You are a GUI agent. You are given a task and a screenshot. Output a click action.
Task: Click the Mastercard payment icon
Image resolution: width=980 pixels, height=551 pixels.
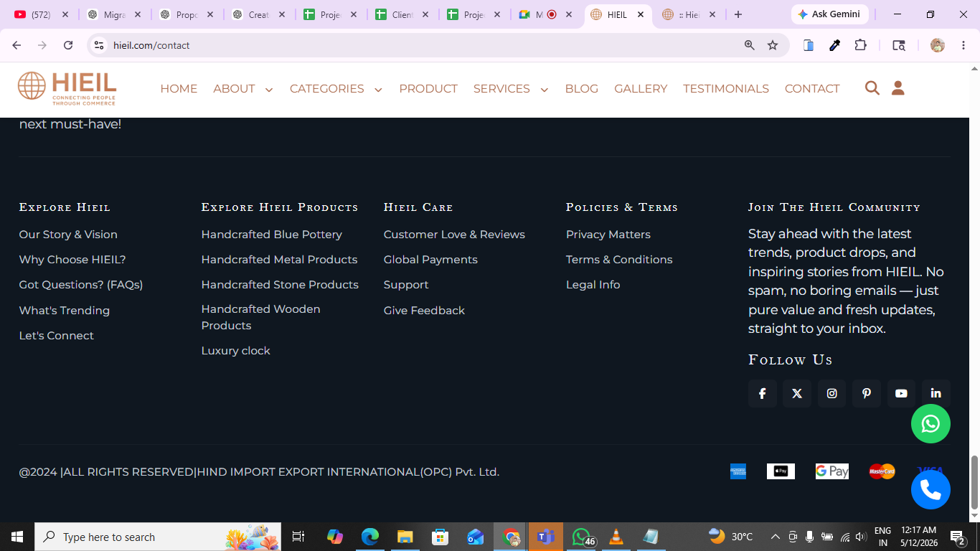[x=882, y=471]
